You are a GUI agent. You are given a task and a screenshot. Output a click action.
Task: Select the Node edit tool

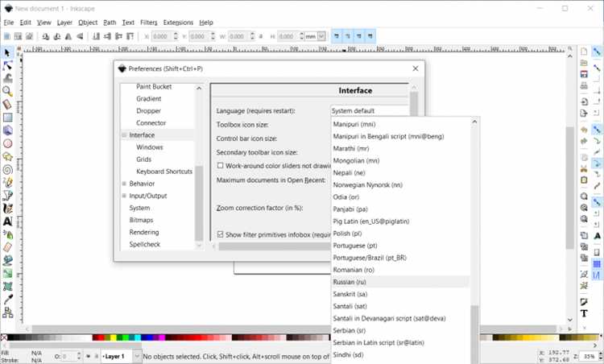tap(7, 65)
